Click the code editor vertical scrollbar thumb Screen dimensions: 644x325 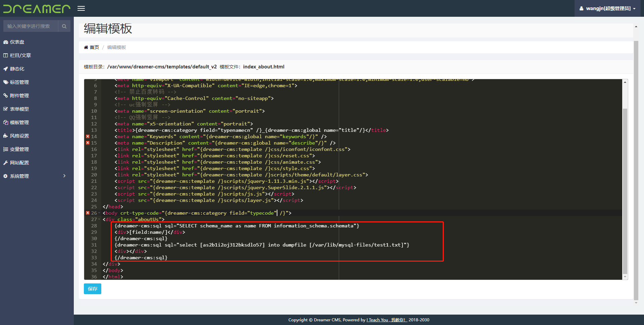click(625, 191)
